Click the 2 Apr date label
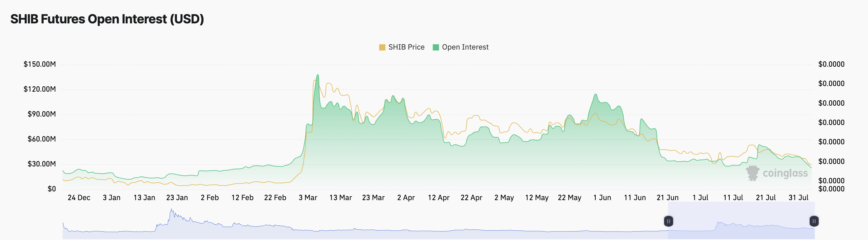The height and width of the screenshot is (240, 868). coord(406,198)
